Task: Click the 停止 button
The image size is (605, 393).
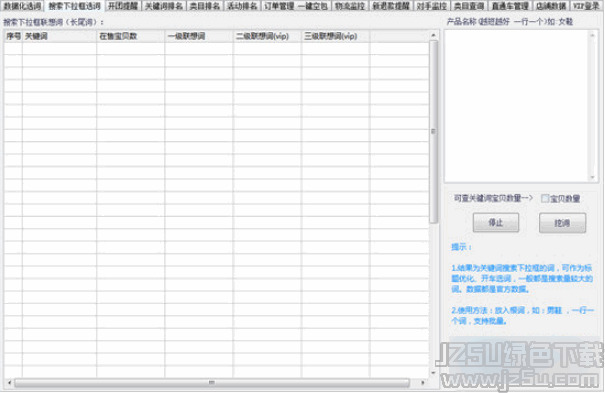Action: pos(496,223)
